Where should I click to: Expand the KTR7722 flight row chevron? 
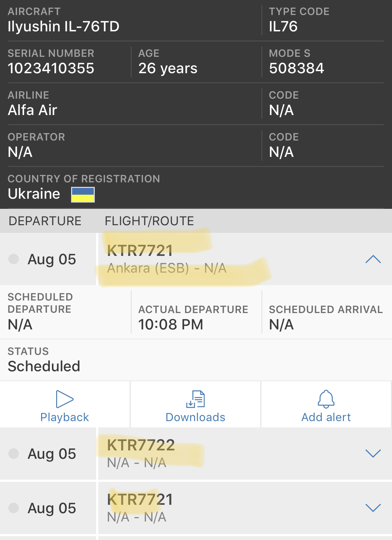373,453
